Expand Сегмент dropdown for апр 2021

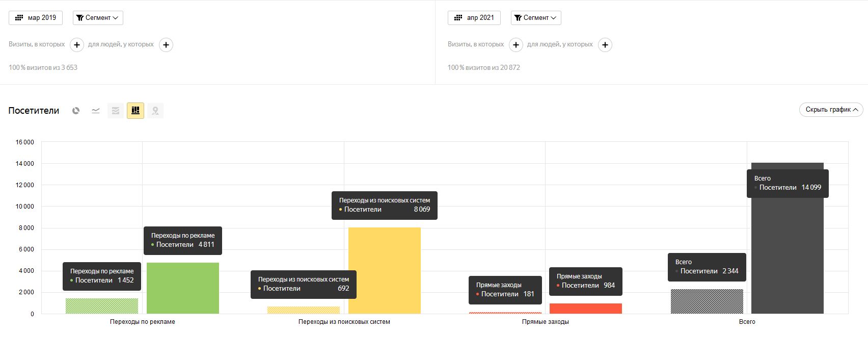pos(536,18)
